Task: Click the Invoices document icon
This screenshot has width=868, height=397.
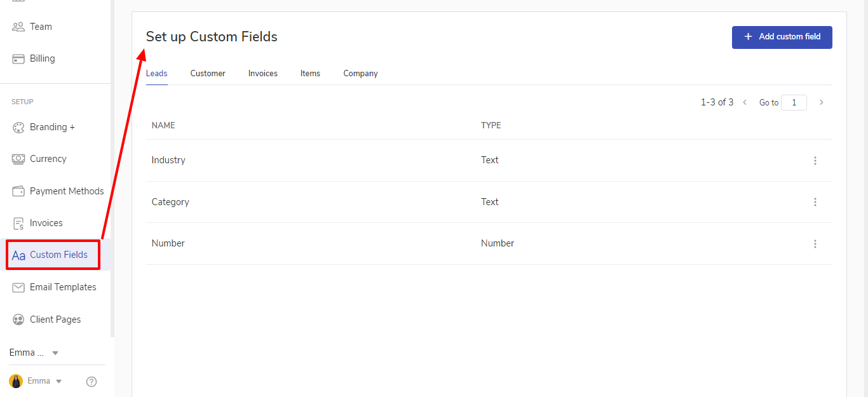Action: click(18, 223)
